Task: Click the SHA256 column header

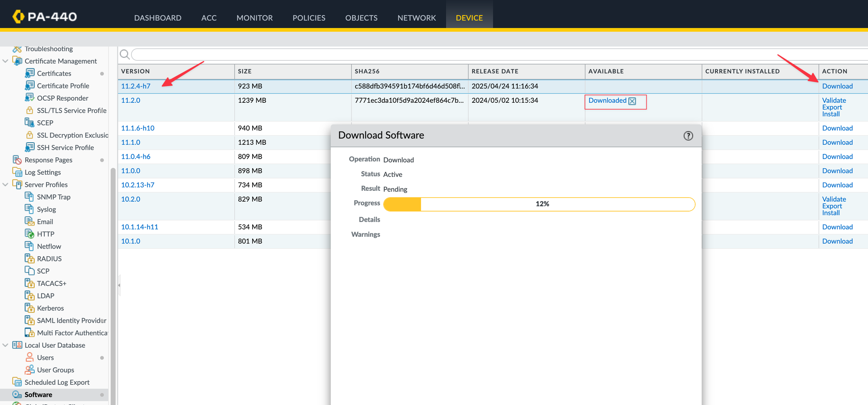Action: (x=367, y=71)
